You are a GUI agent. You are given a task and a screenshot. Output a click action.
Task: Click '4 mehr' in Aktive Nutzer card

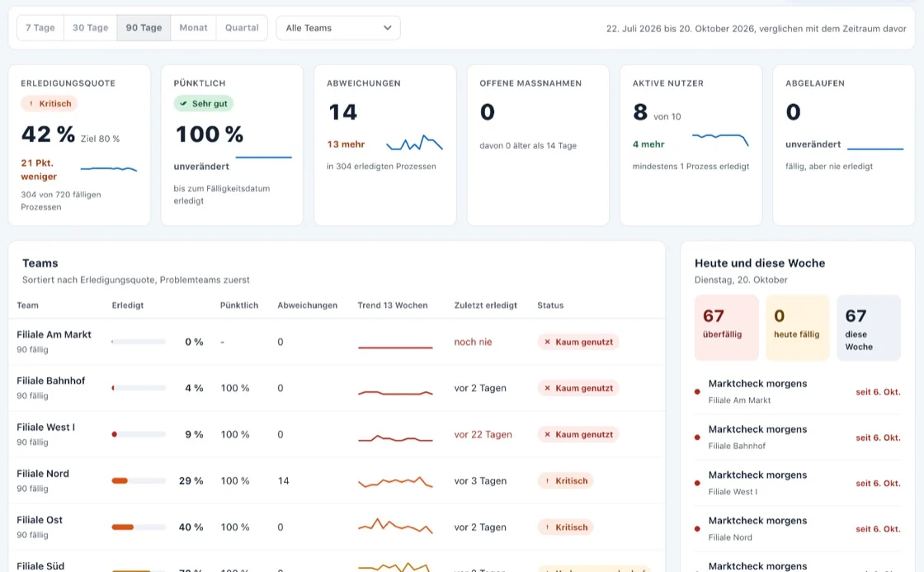648,144
